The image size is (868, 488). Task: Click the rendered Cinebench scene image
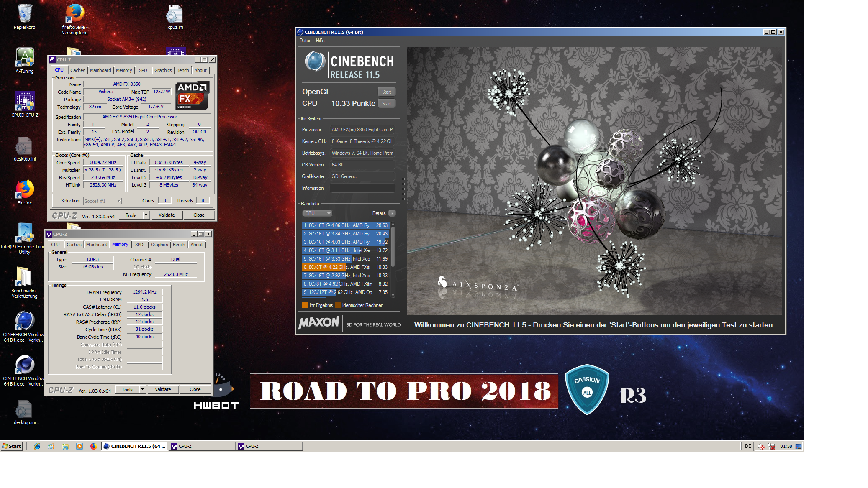tap(594, 181)
